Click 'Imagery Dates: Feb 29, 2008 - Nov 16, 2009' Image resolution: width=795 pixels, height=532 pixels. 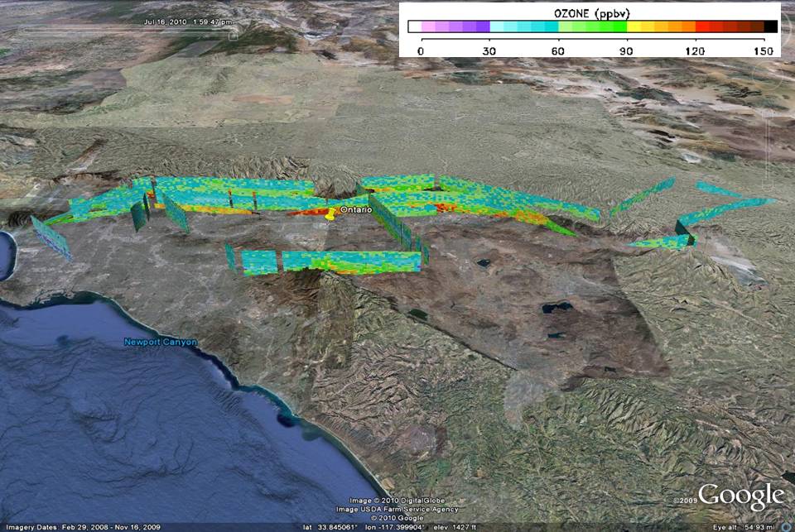coord(83,527)
